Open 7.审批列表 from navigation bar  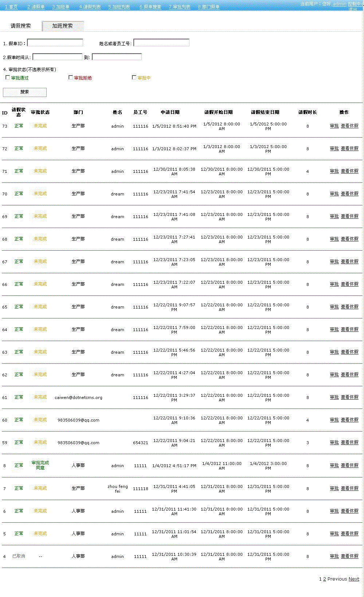(180, 7)
